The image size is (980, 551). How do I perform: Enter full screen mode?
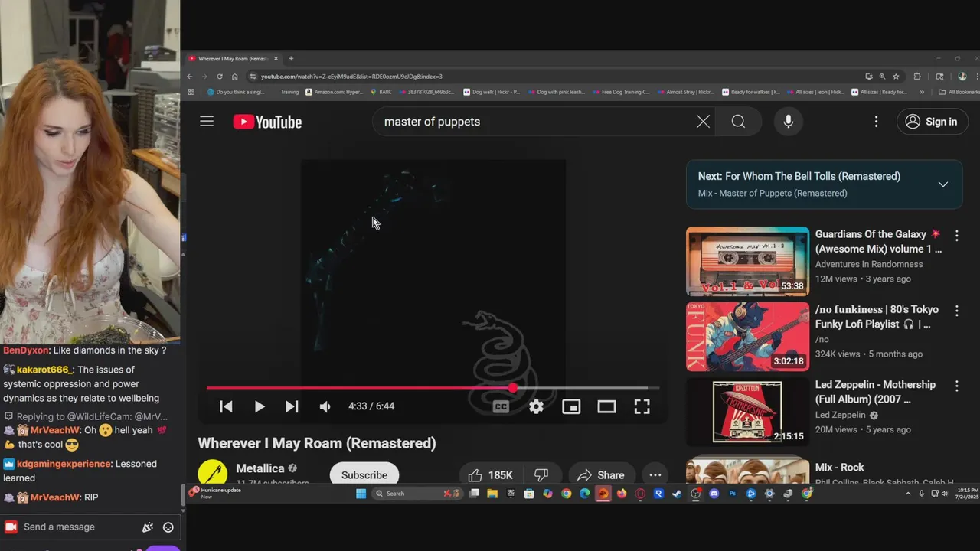point(642,406)
